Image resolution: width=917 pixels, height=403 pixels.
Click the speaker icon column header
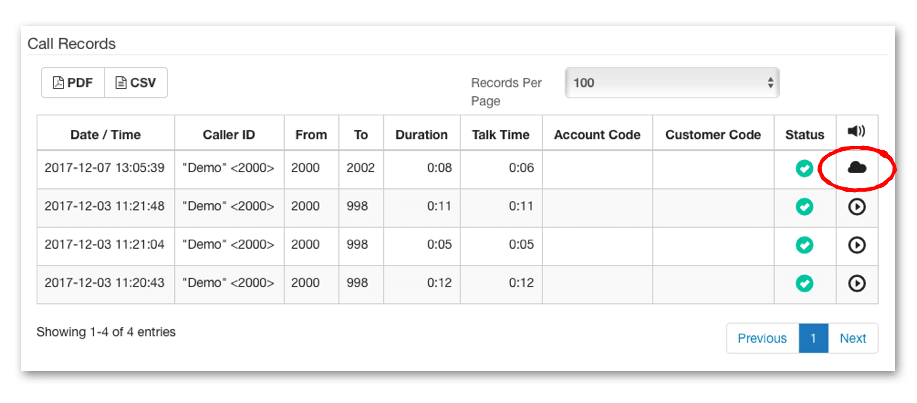[857, 132]
